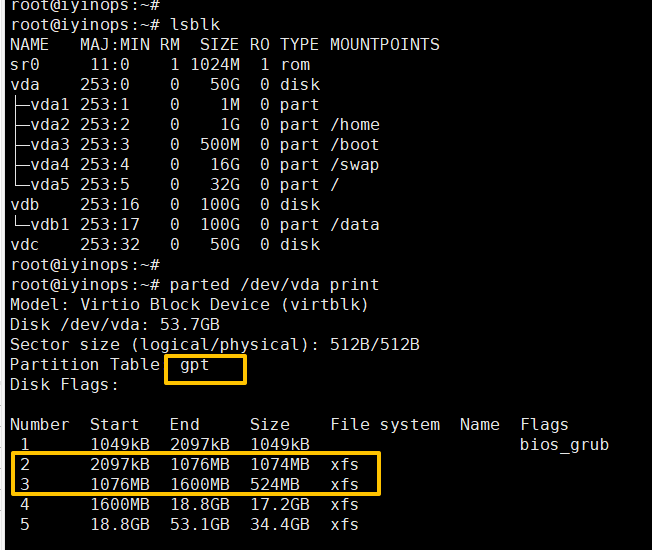Click the /data mountpoint text
Image resolution: width=652 pixels, height=550 pixels.
[355, 224]
